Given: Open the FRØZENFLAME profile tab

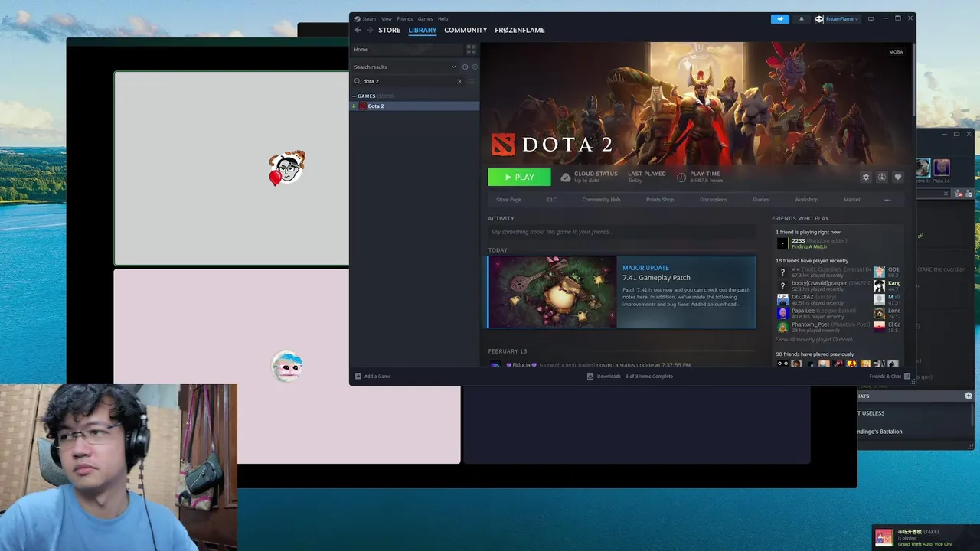Looking at the screenshot, I should coord(520,30).
